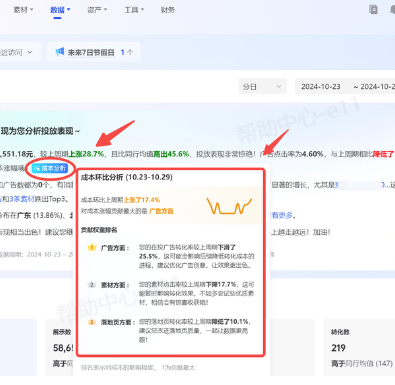Click the 上涨了17.4% text
Screen dimensions: 395x385
click(142, 200)
